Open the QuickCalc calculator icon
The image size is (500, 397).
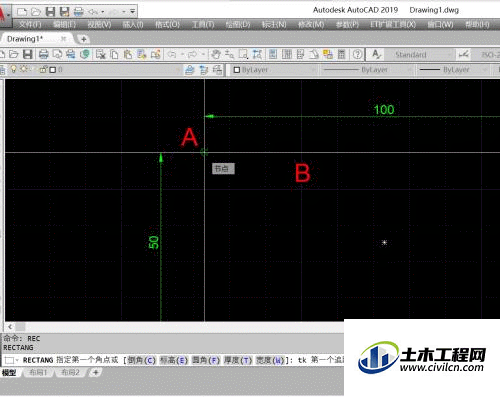[x=341, y=54]
